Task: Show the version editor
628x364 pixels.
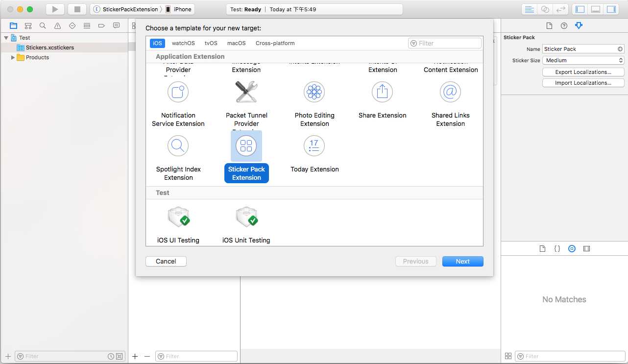Action: (560, 9)
